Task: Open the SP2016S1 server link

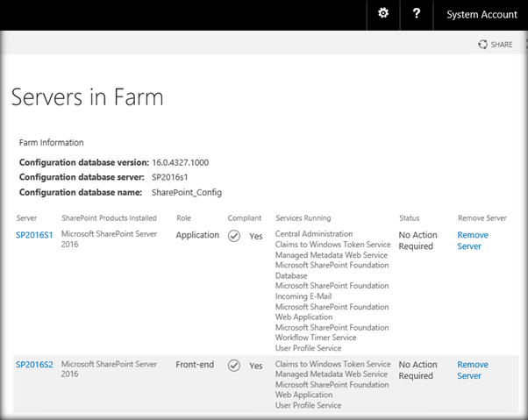Action: click(x=35, y=235)
